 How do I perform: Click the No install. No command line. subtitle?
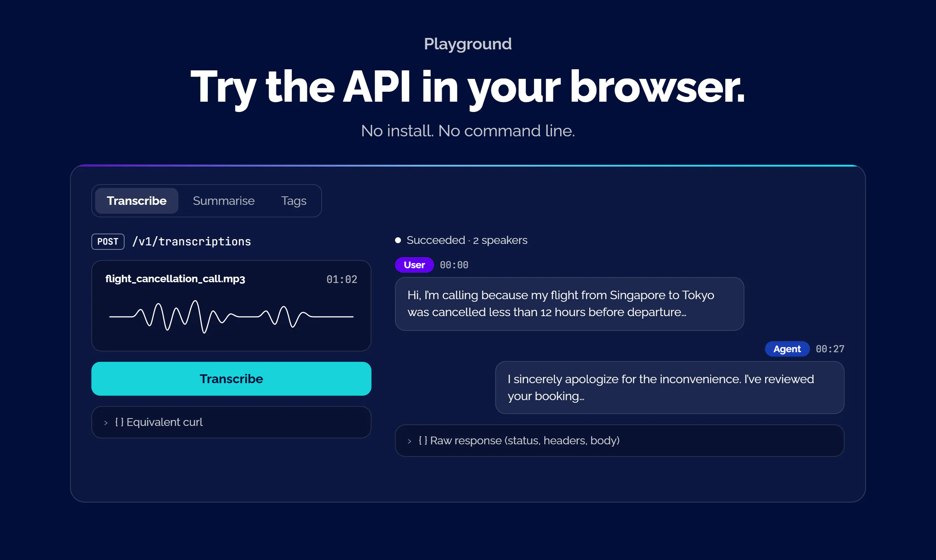[468, 131]
